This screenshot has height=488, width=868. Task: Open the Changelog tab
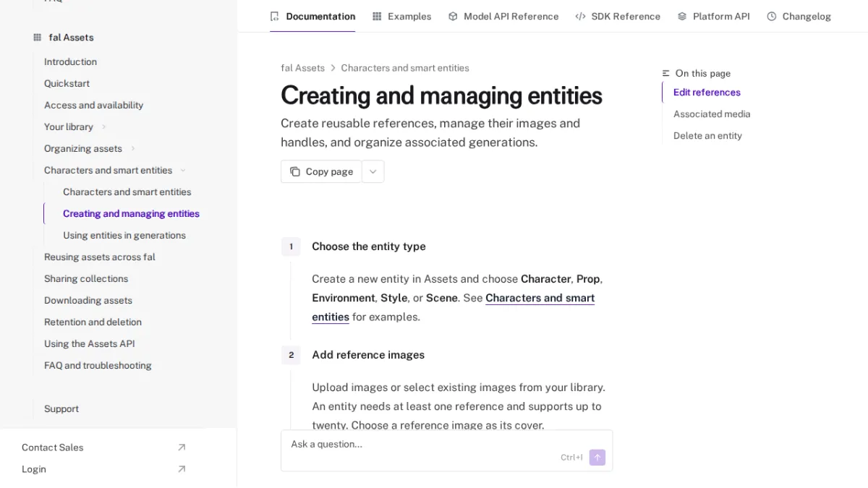(x=799, y=17)
